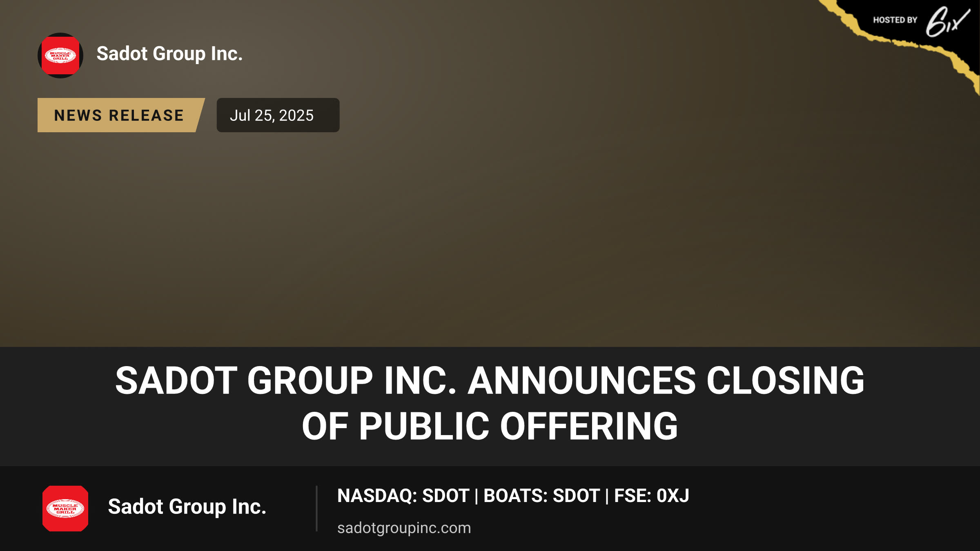Image resolution: width=980 pixels, height=551 pixels.
Task: Click the HOSTED BY label
Action: tap(895, 20)
